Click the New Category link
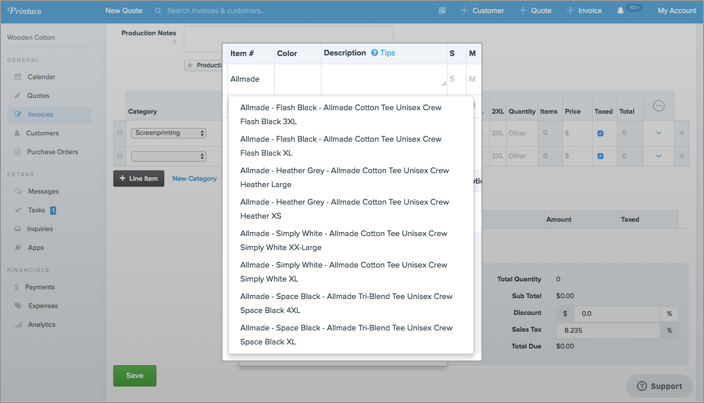Viewport: 704px width, 403px height. (x=194, y=179)
